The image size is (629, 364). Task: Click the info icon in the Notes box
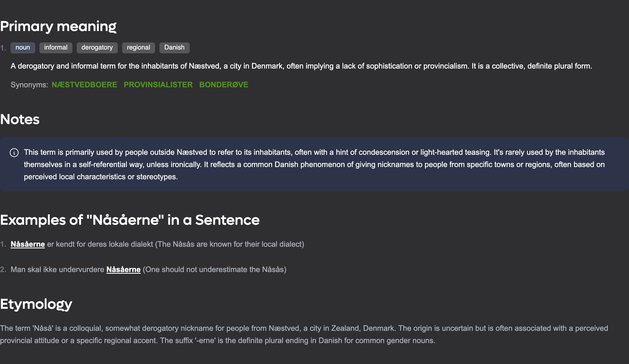[x=14, y=153]
